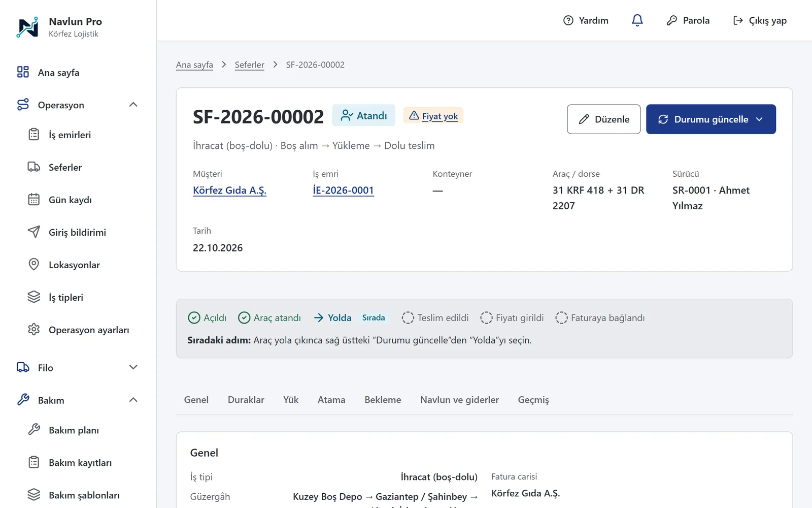Click the Bakım planı wrench icon
The image size is (812, 508).
point(34,430)
